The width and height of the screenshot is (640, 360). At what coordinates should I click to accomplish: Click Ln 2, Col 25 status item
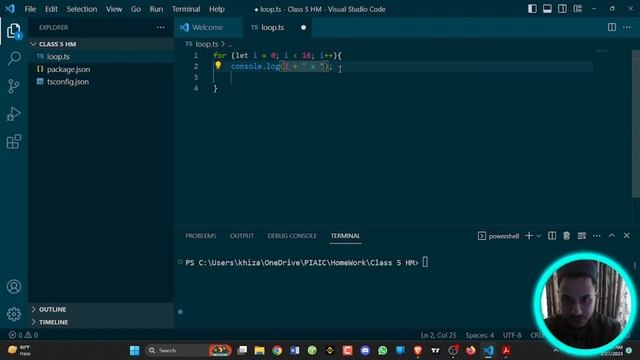438,335
